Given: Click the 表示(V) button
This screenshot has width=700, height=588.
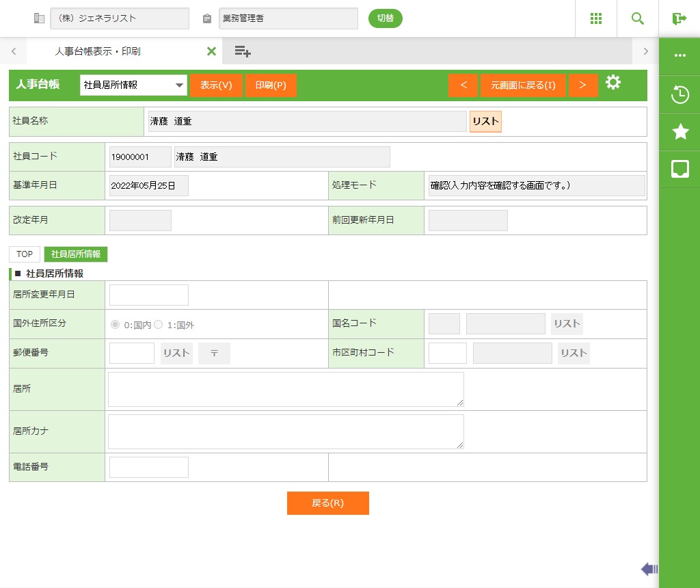Looking at the screenshot, I should click(216, 85).
